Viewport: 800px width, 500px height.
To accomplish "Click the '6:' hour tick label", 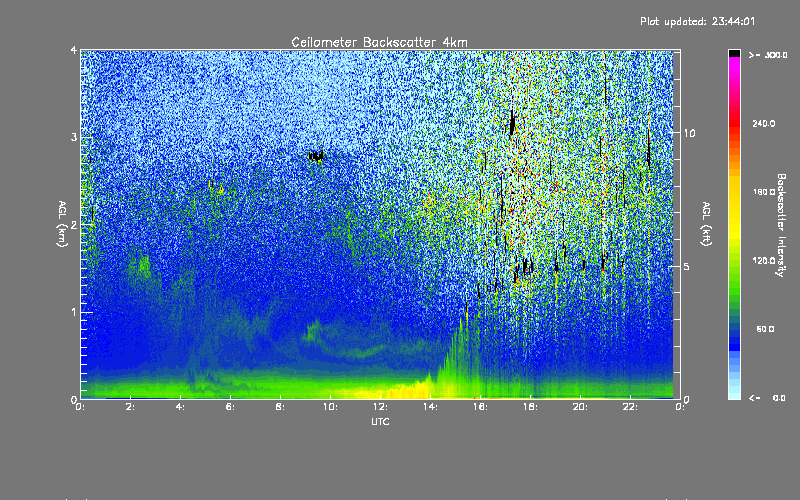I will (231, 407).
